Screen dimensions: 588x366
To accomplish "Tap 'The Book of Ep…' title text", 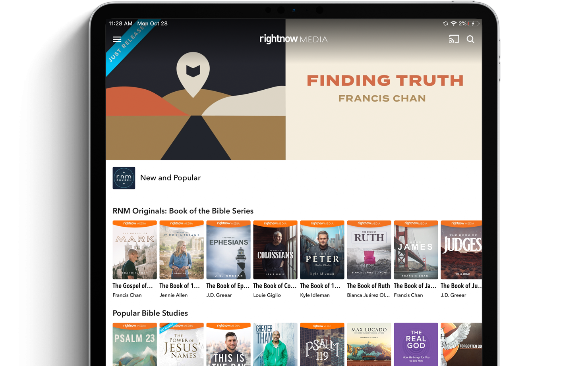I will [228, 286].
